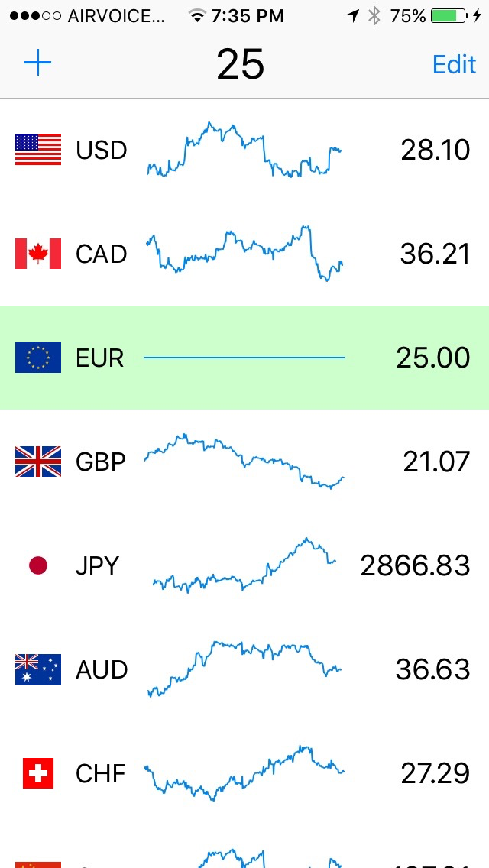The image size is (489, 868).
Task: Tap the battery indicator in status bar
Action: (x=449, y=16)
